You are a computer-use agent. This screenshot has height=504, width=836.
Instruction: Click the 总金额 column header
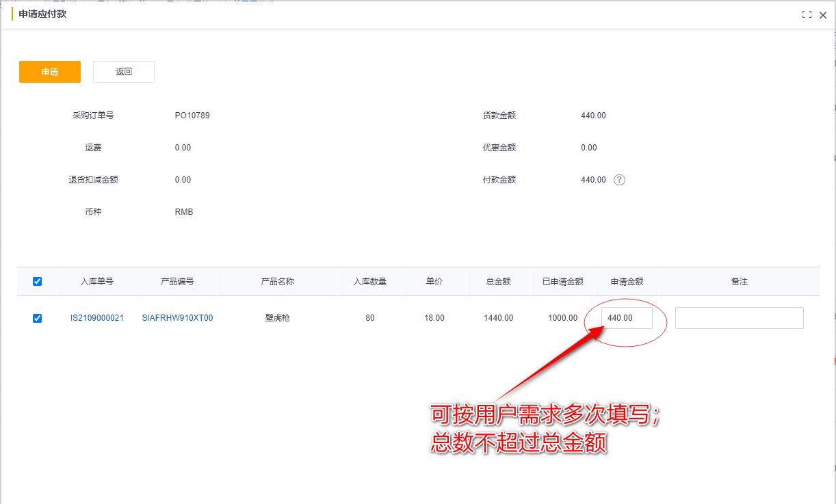click(x=498, y=281)
